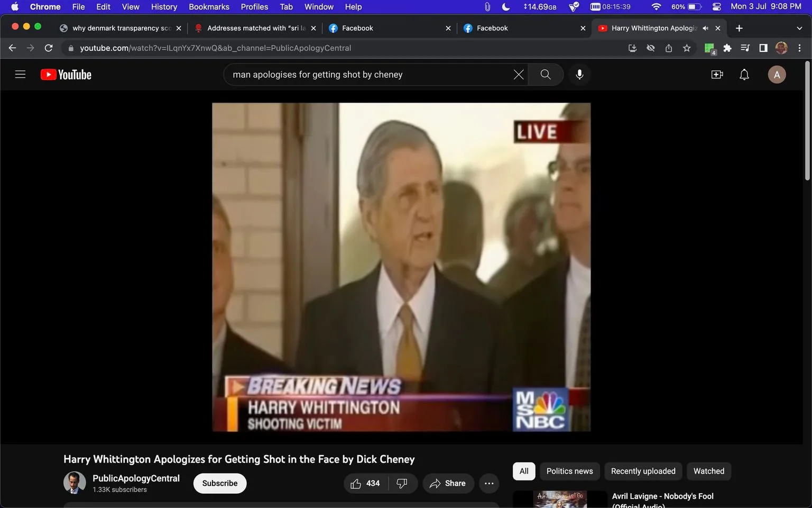The width and height of the screenshot is (812, 508).
Task: Open Chrome's side panel icon
Action: 763,48
